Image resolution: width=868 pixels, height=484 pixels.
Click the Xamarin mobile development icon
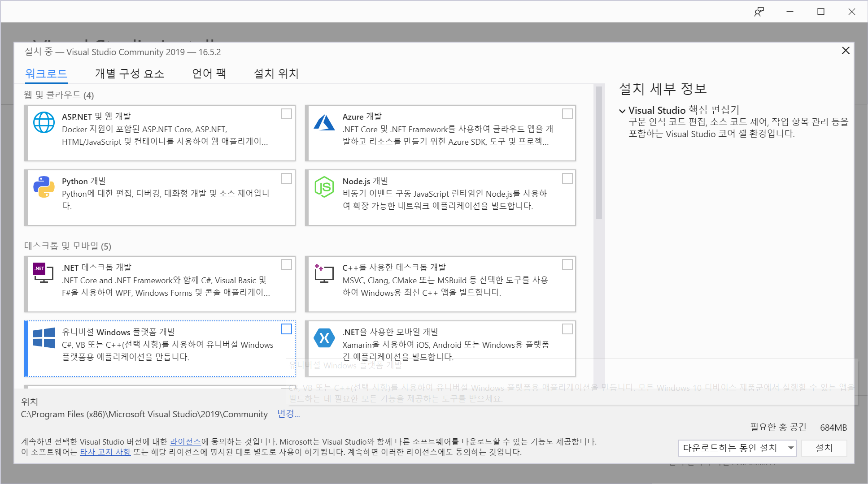click(324, 337)
